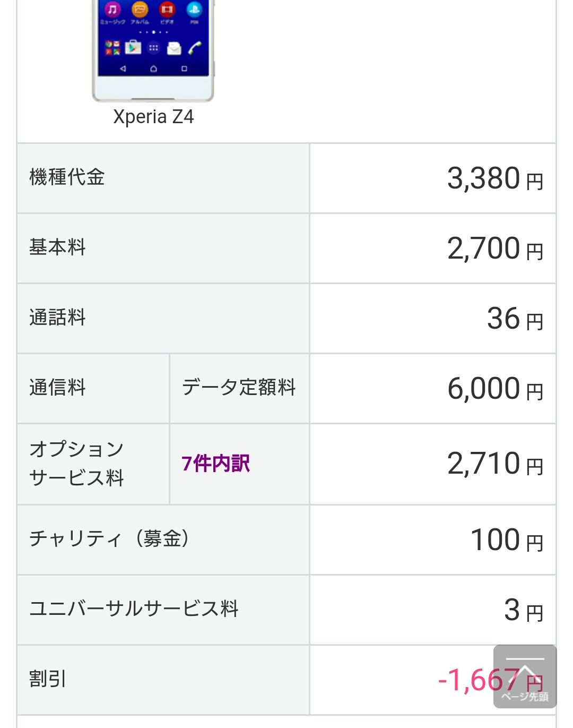Screen dimensions: 573x728
Task: Select the 通話料 row label
Action: coord(57,318)
